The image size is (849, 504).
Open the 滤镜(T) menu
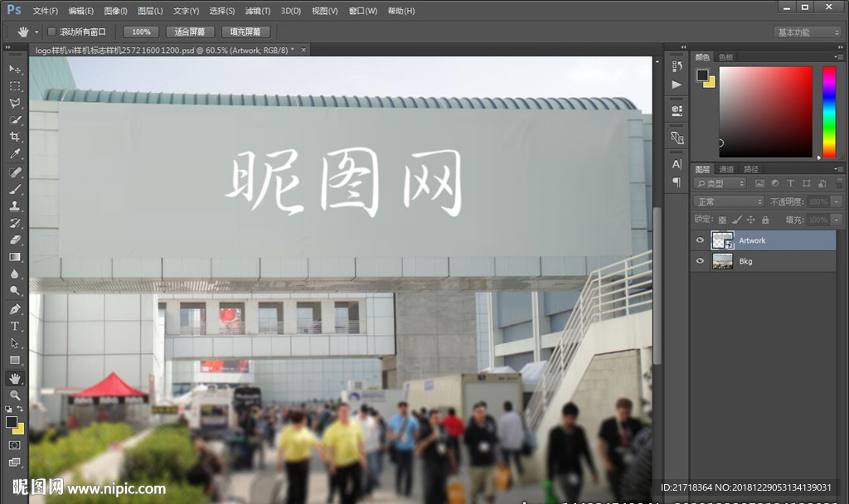tap(258, 11)
